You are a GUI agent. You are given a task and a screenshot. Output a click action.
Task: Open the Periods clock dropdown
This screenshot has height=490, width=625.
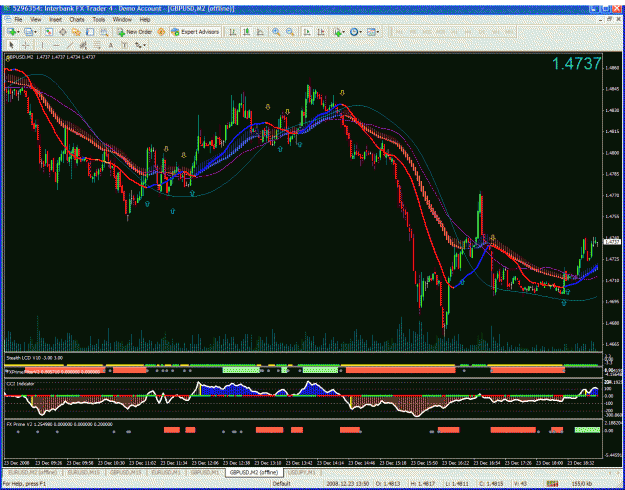click(x=356, y=32)
